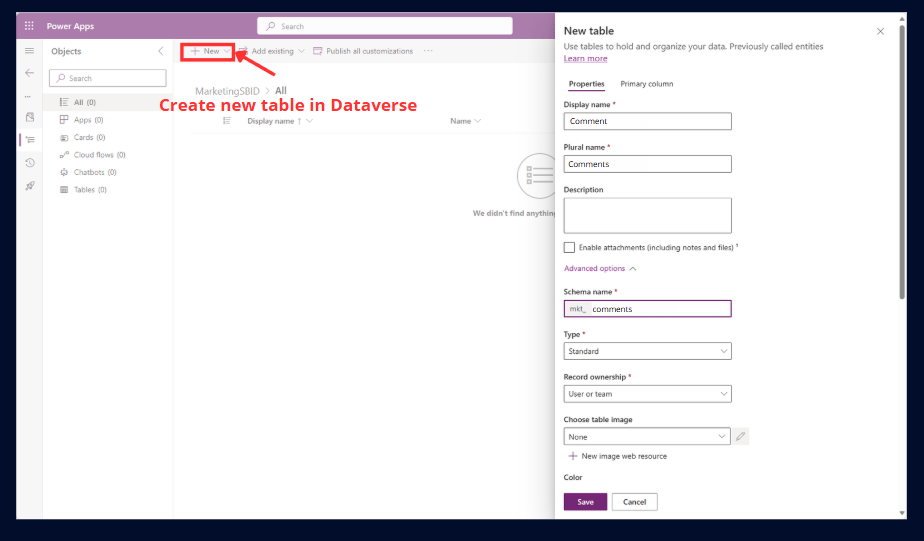
Task: Toggle the hamburger navigation menu
Action: [29, 51]
